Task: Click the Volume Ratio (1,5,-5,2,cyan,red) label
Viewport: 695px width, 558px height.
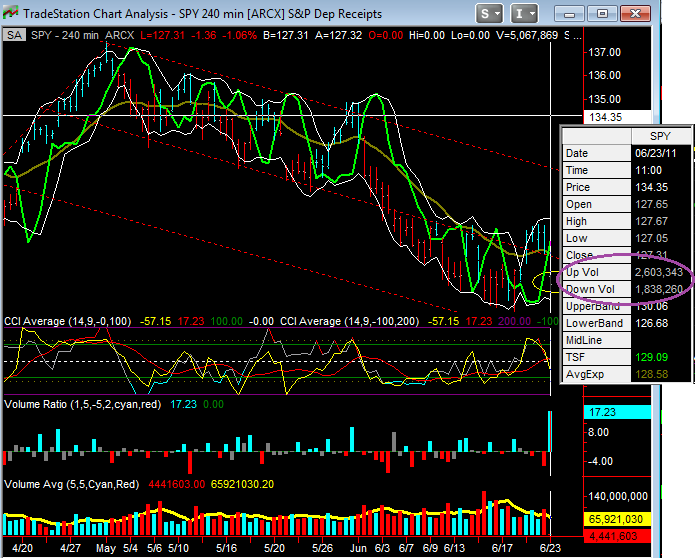Action: click(82, 404)
